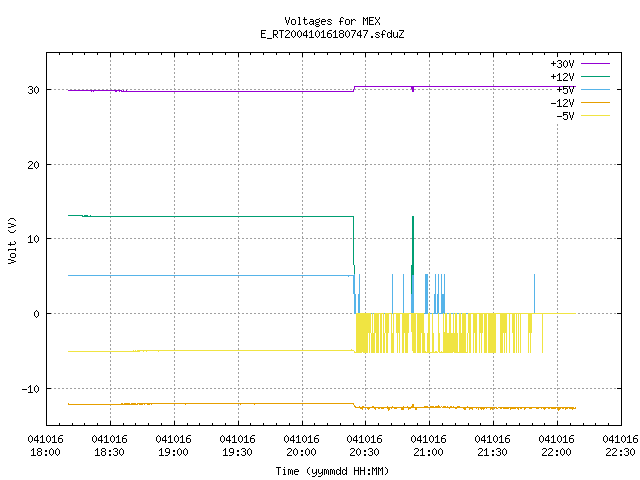Select the -12V legend label
This screenshot has height=480, width=640.
pos(562,103)
